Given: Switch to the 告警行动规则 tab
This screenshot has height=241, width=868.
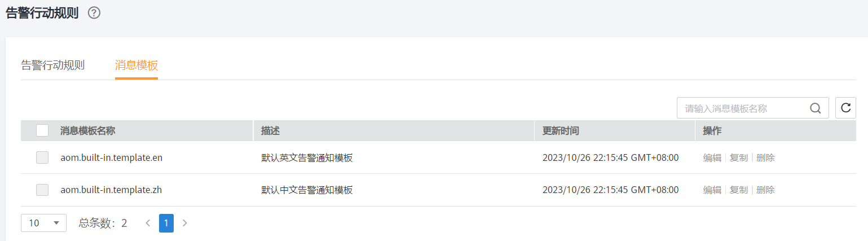Looking at the screenshot, I should 53,65.
